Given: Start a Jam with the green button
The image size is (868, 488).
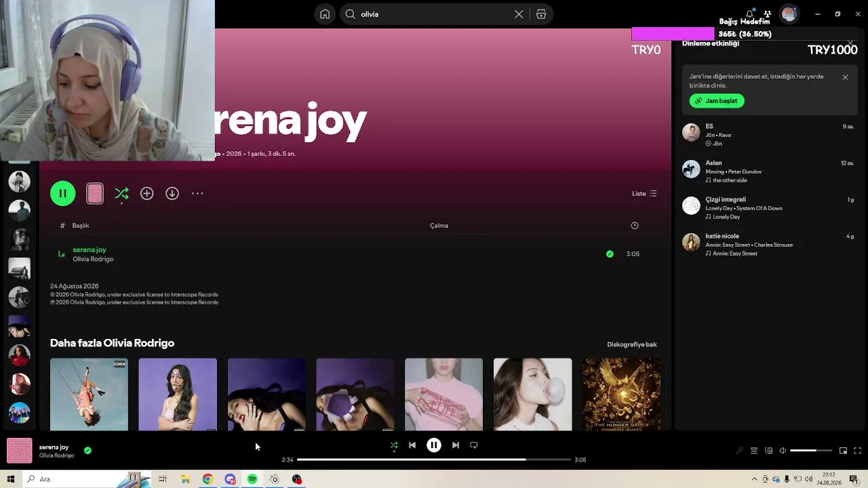Looking at the screenshot, I should [717, 101].
